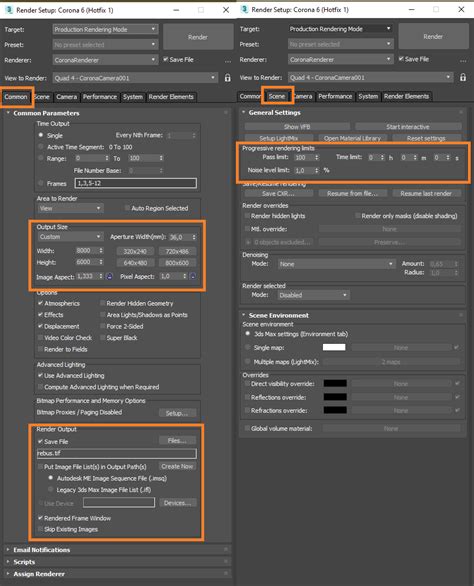Choose 640x480 output size preset

pos(135,263)
